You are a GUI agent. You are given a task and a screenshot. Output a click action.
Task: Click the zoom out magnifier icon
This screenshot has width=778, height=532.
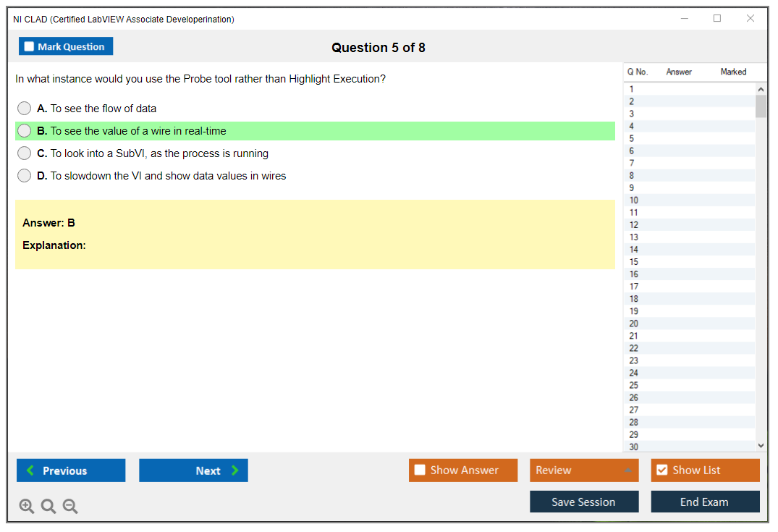tap(70, 507)
